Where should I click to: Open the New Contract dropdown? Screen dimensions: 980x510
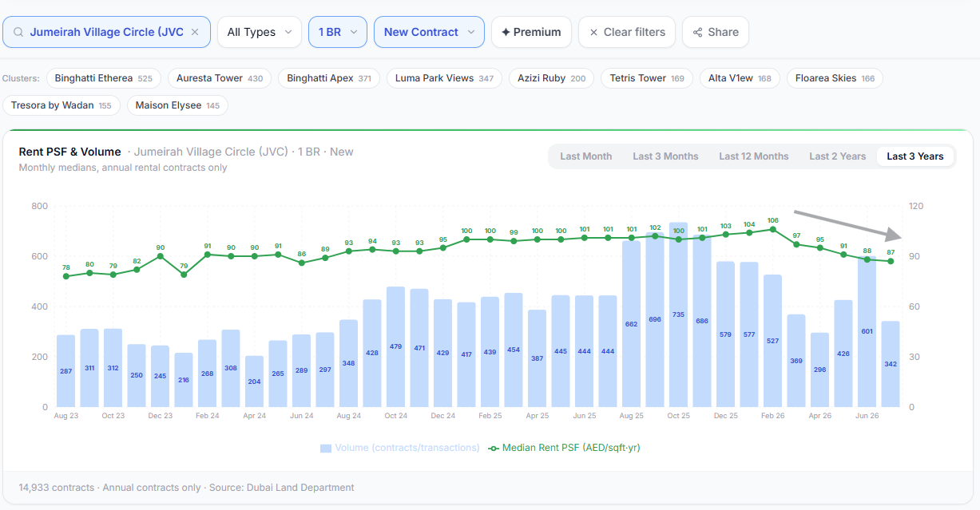point(429,32)
